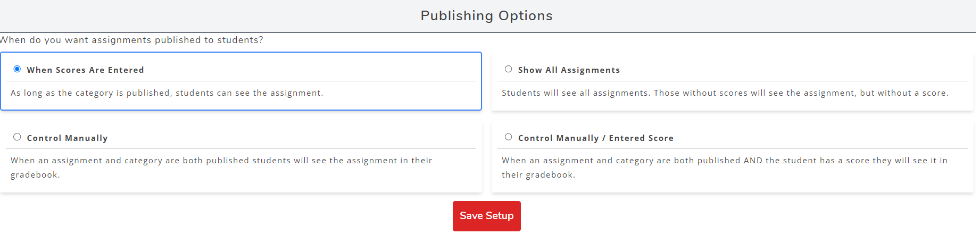Click the Publishing Options header bar

(x=488, y=16)
